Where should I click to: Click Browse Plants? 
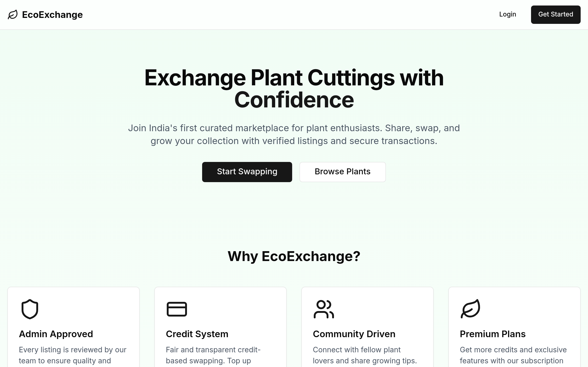pyautogui.click(x=342, y=172)
